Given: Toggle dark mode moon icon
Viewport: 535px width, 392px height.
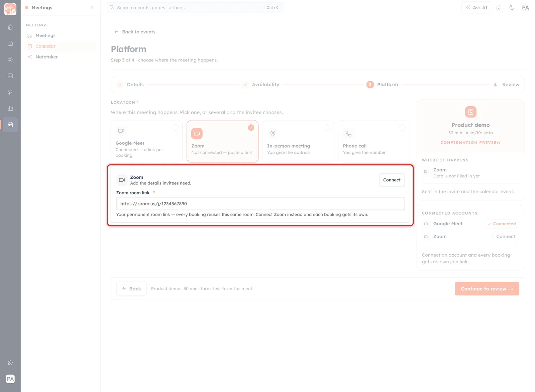Looking at the screenshot, I should (x=512, y=7).
